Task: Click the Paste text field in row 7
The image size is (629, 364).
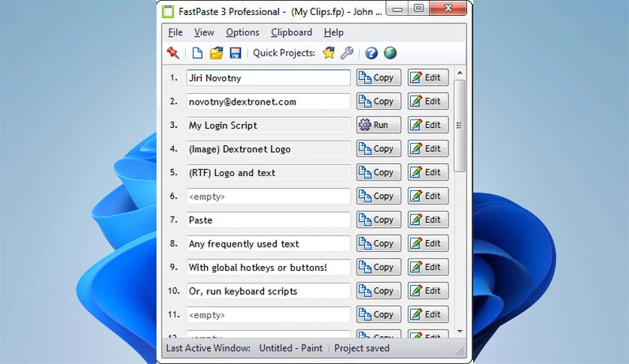Action: [269, 220]
